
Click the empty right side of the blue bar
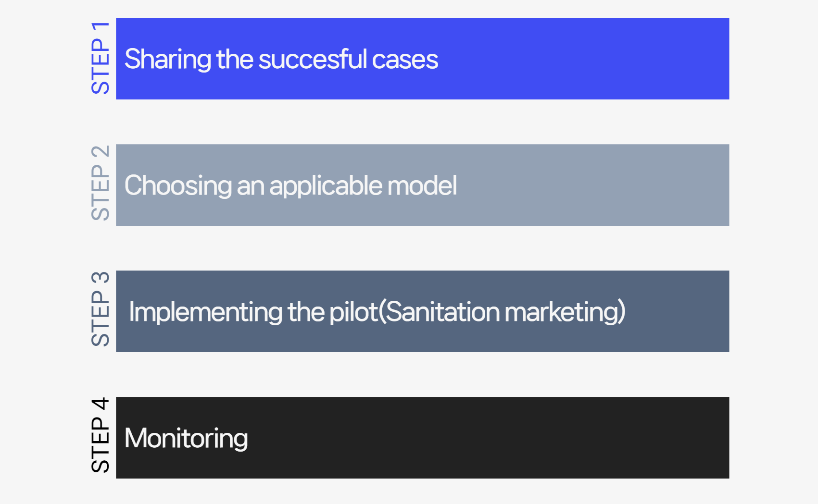(x=584, y=59)
